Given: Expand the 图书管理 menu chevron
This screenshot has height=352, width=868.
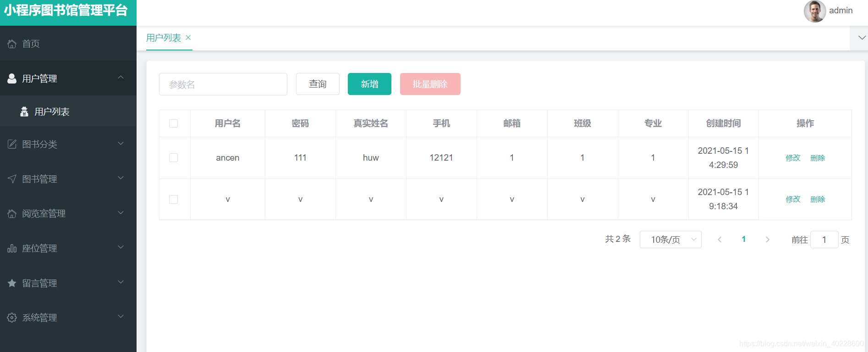Looking at the screenshot, I should [x=121, y=178].
